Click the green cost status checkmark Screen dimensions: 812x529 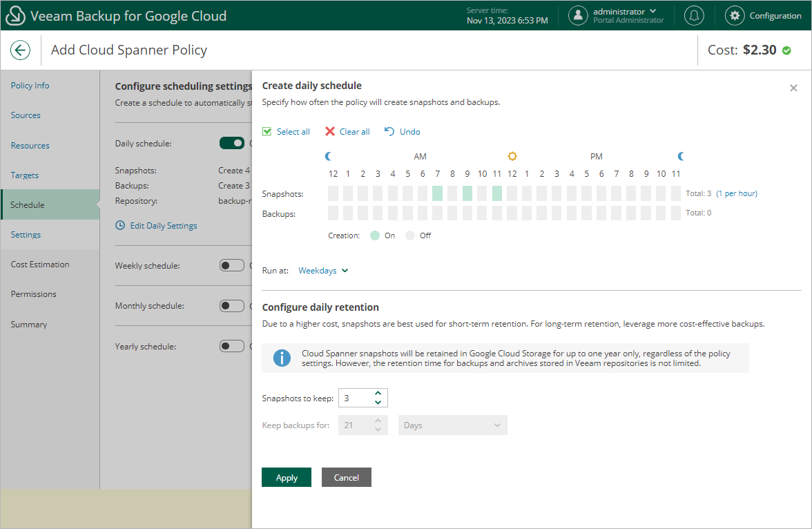[786, 50]
